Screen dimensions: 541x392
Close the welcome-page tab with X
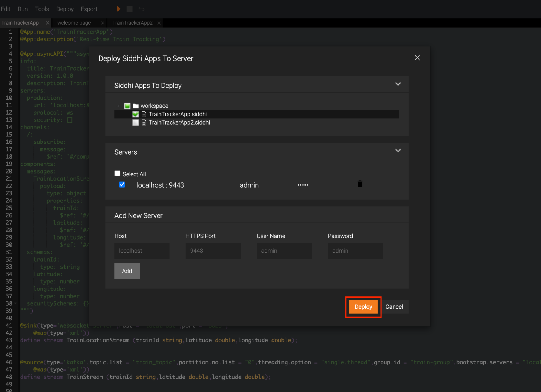(103, 23)
